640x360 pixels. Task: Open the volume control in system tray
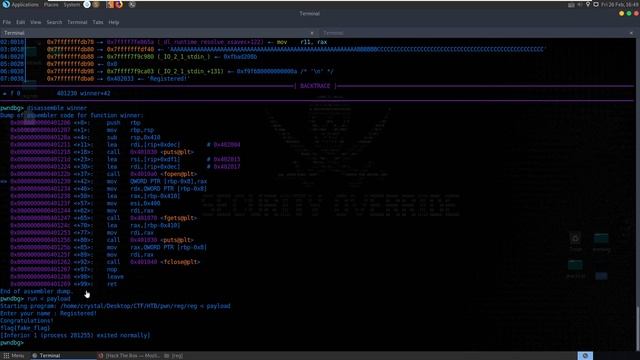point(580,4)
